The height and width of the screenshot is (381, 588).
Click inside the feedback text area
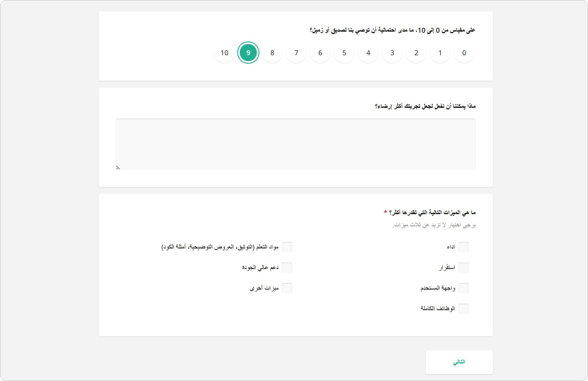click(296, 144)
